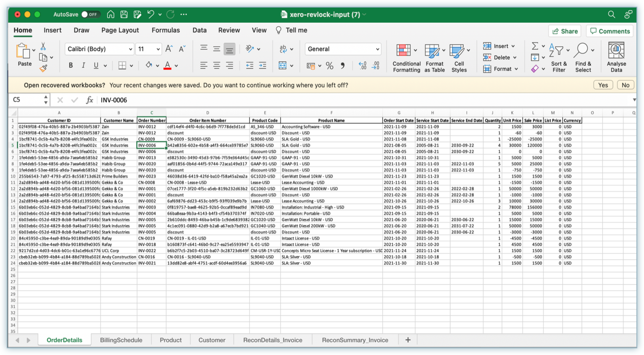
Task: Switch to the Formulas ribbon tab
Action: click(x=165, y=30)
